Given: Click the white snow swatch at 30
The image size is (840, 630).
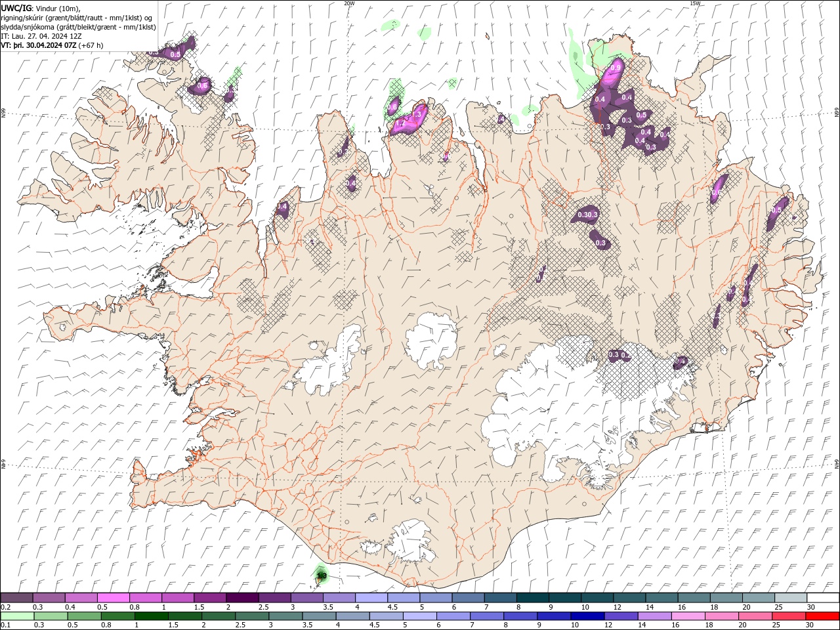Looking at the screenshot, I should pyautogui.click(x=822, y=598).
